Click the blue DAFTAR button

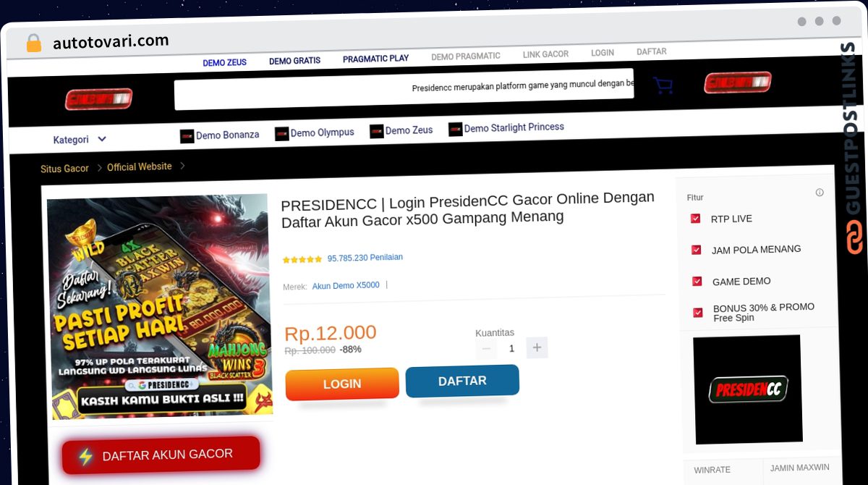[462, 381]
